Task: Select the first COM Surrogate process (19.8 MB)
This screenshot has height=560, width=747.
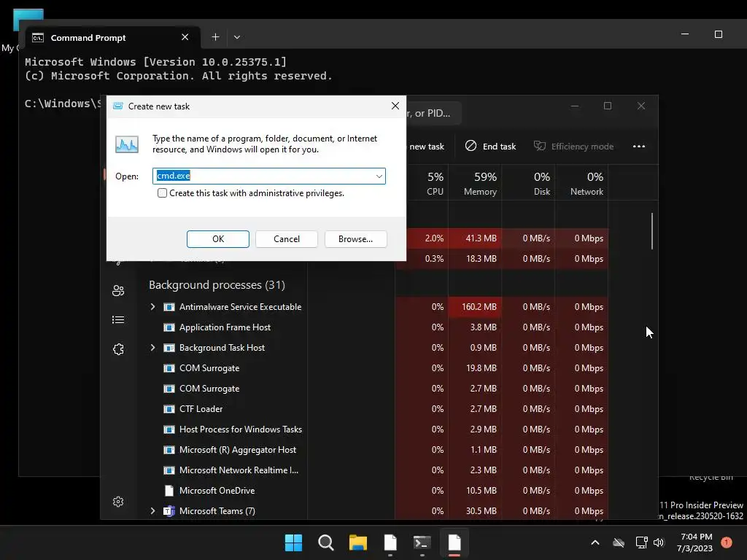Action: tap(209, 368)
